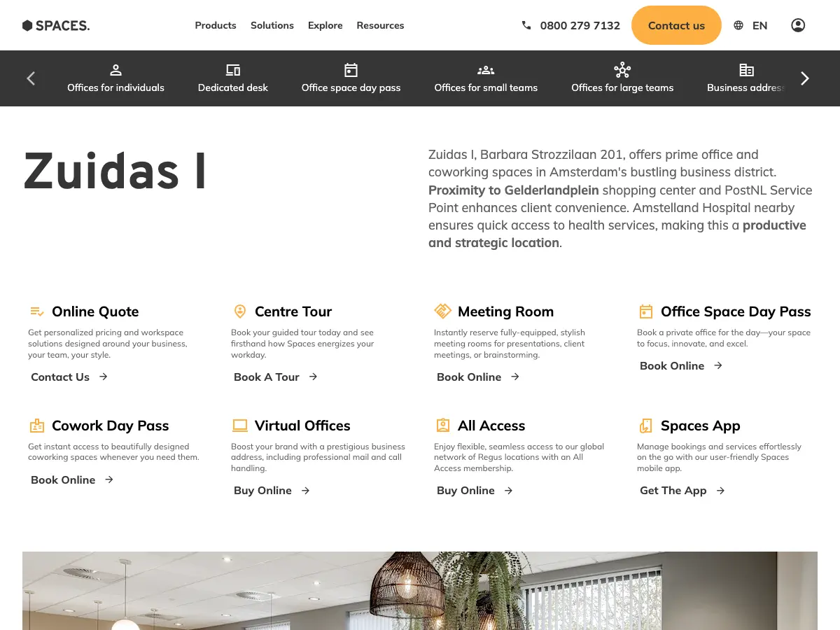Click the Business address building icon
The width and height of the screenshot is (840, 630).
[747, 70]
